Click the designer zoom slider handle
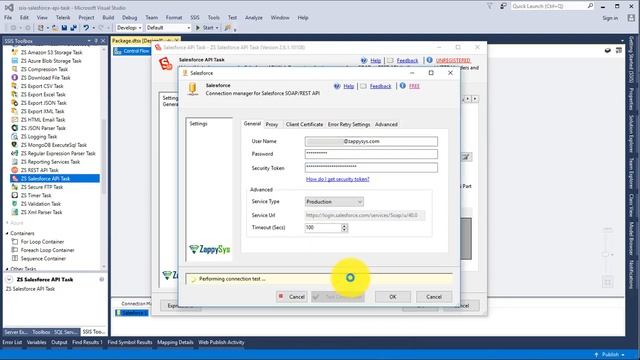The image size is (640, 360). coord(606,254)
